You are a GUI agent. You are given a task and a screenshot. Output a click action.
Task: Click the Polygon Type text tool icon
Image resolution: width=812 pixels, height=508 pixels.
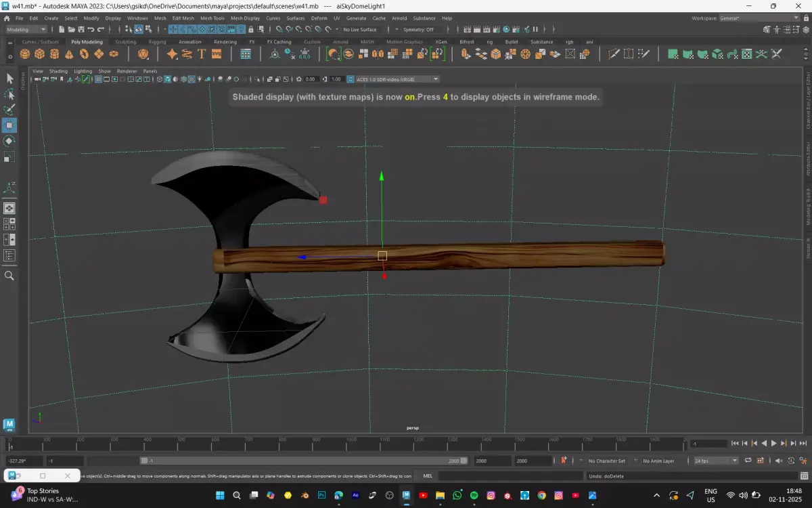coord(202,54)
